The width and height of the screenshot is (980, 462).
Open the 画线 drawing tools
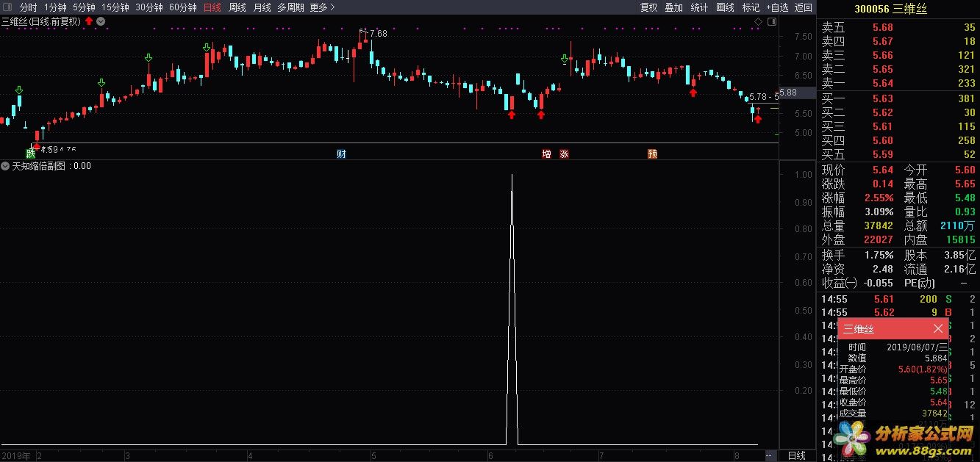tap(725, 7)
